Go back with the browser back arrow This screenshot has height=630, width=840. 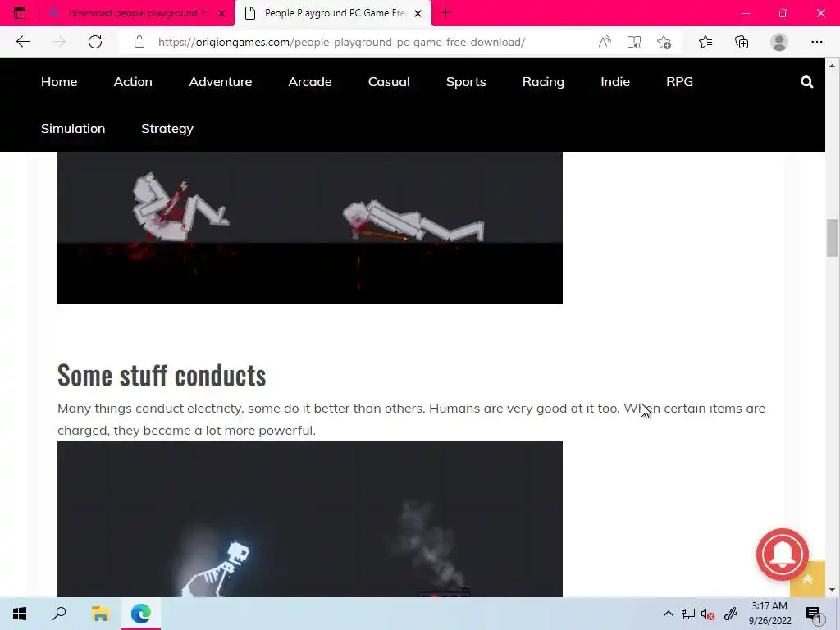[x=22, y=42]
